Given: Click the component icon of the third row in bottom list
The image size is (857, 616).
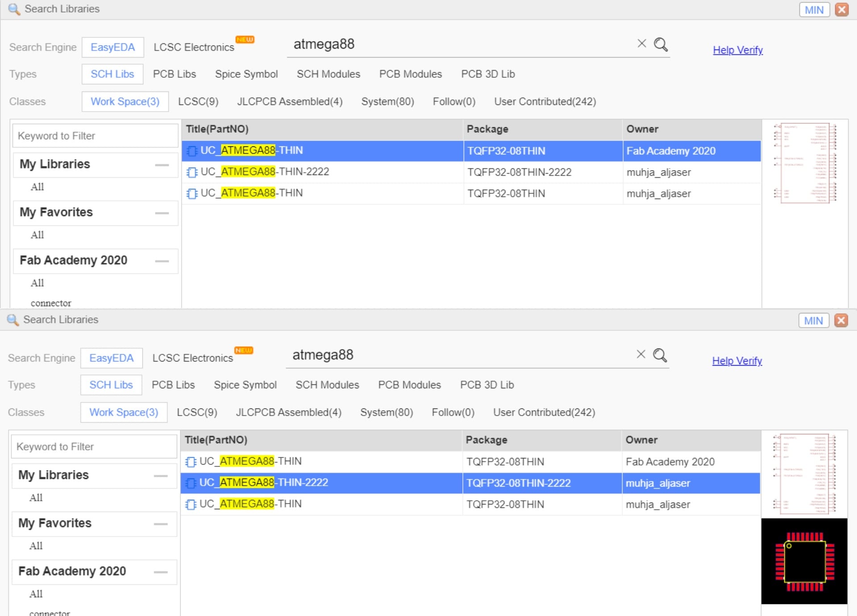Looking at the screenshot, I should [191, 504].
